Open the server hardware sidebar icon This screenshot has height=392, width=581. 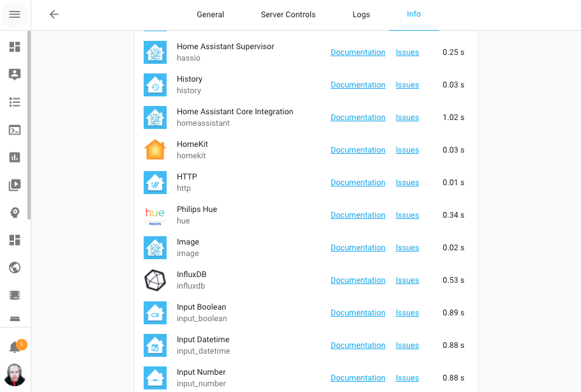click(15, 295)
